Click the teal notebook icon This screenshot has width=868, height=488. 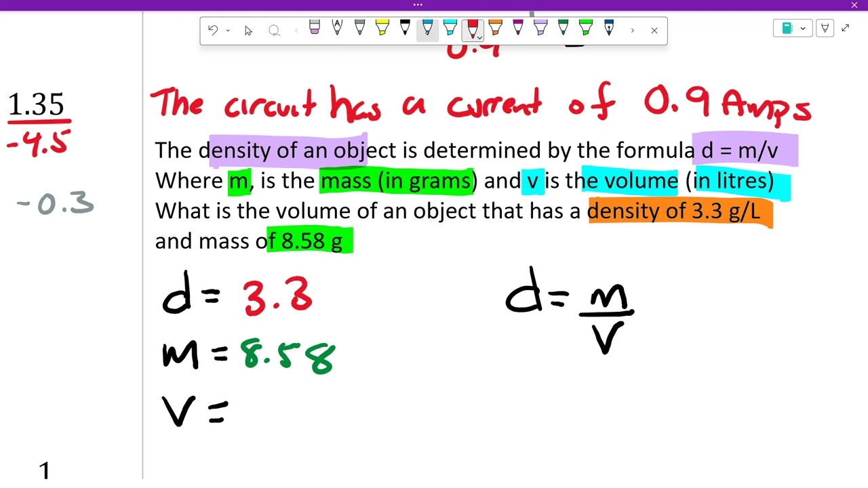pyautogui.click(x=787, y=28)
